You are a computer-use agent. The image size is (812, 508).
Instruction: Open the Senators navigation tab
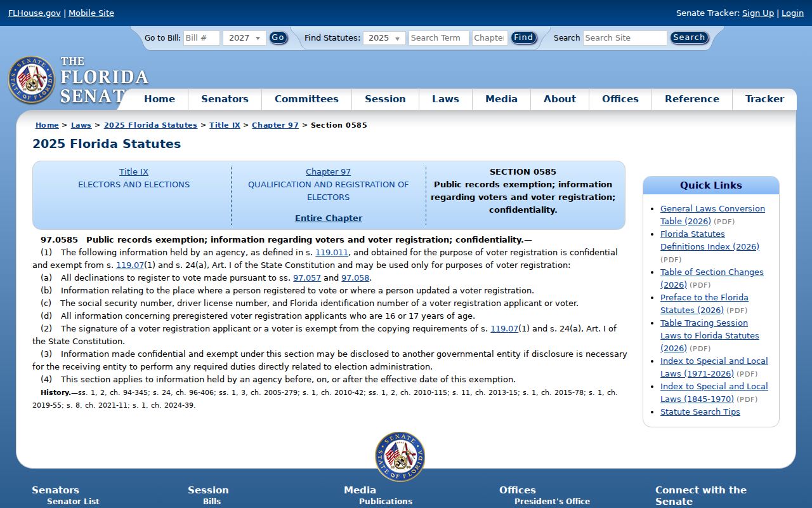click(225, 99)
